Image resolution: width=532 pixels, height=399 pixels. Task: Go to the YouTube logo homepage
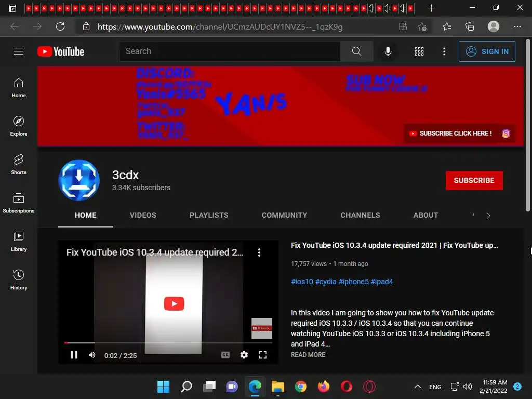click(x=61, y=51)
